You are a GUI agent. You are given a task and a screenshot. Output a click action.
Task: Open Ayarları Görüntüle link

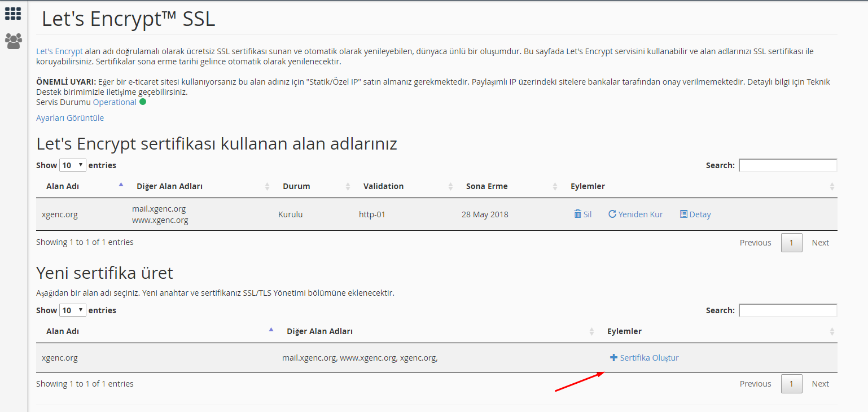70,118
